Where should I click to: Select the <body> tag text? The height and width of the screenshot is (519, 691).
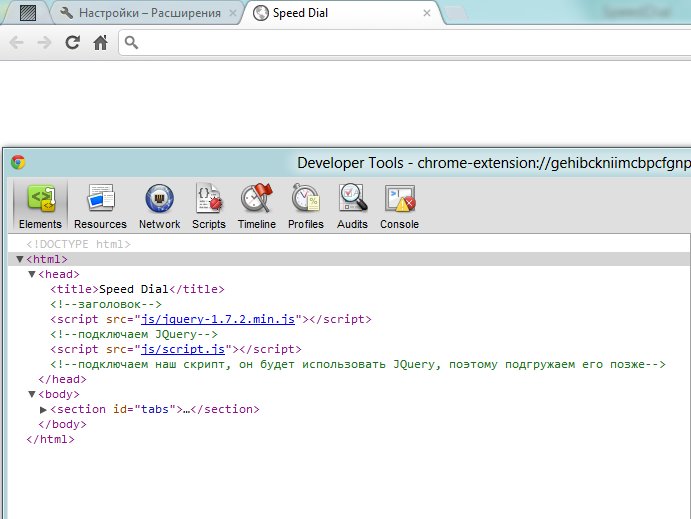point(59,394)
